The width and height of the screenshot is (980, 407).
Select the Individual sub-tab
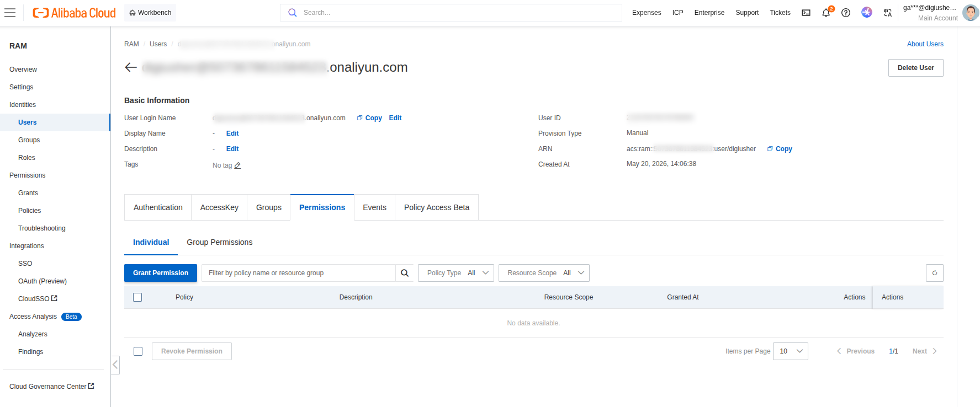(151, 242)
